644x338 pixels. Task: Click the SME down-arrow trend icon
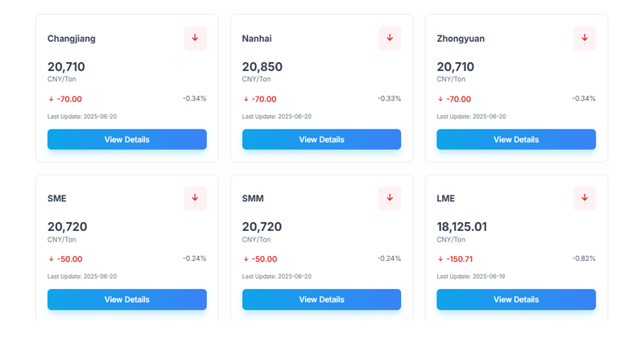(195, 198)
